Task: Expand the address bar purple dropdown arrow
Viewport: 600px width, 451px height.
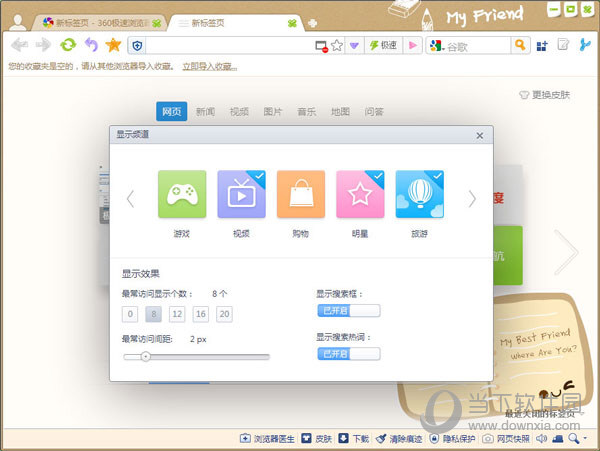Action: (x=354, y=46)
